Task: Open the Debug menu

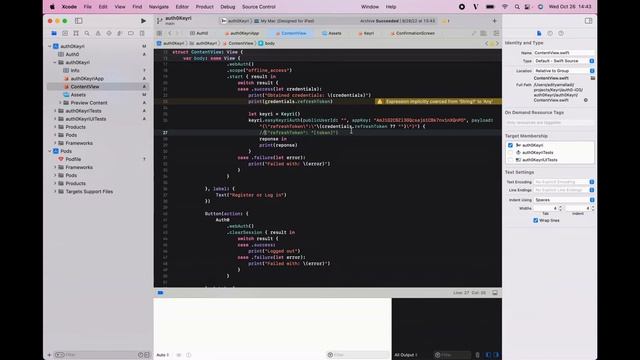Action: (227, 7)
